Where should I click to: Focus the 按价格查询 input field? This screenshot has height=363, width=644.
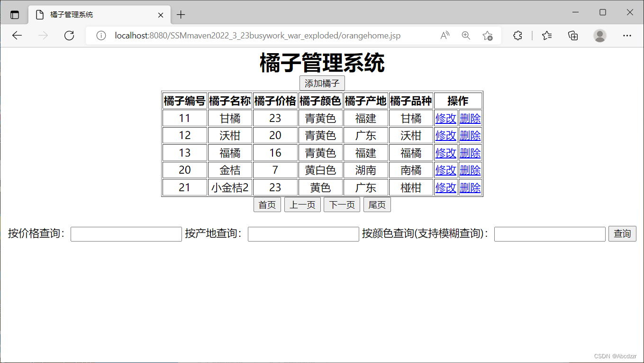(126, 234)
